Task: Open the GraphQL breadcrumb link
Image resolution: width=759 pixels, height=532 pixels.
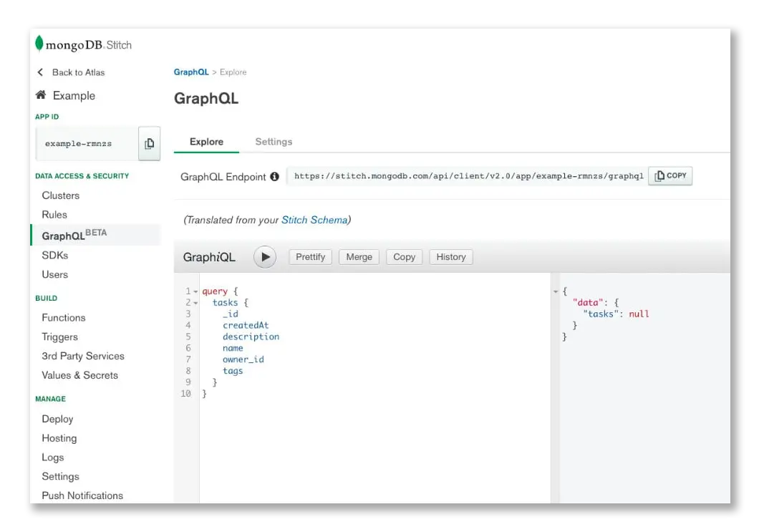Action: point(191,72)
